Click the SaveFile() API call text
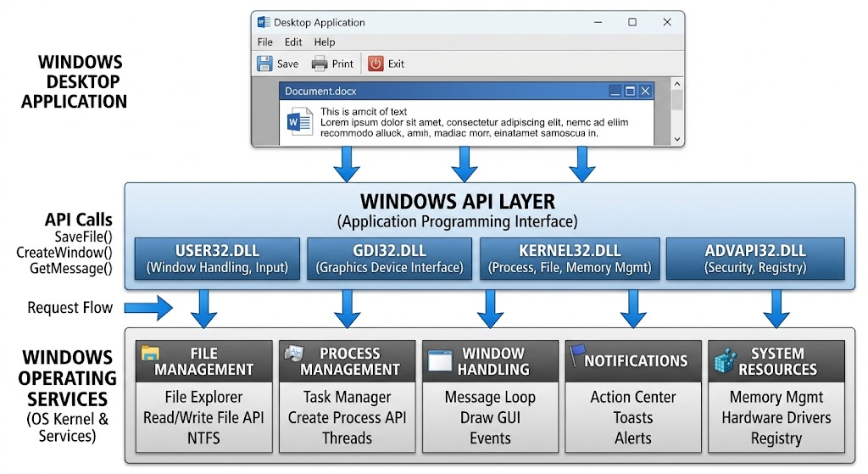Screen dimensions: 868x474 point(84,237)
